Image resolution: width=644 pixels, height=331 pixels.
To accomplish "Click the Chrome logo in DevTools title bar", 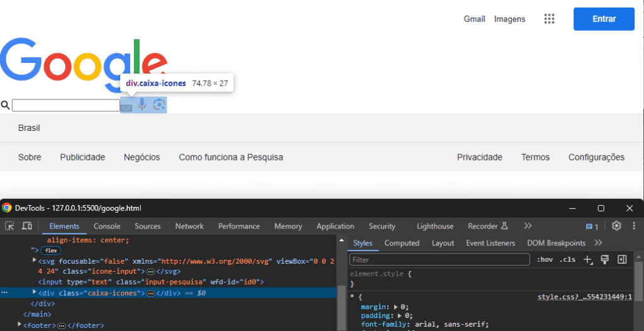I will [6, 208].
